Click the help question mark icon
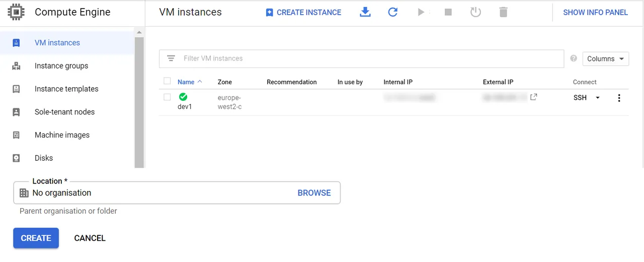Screen dimensions: 644x262 point(574,58)
